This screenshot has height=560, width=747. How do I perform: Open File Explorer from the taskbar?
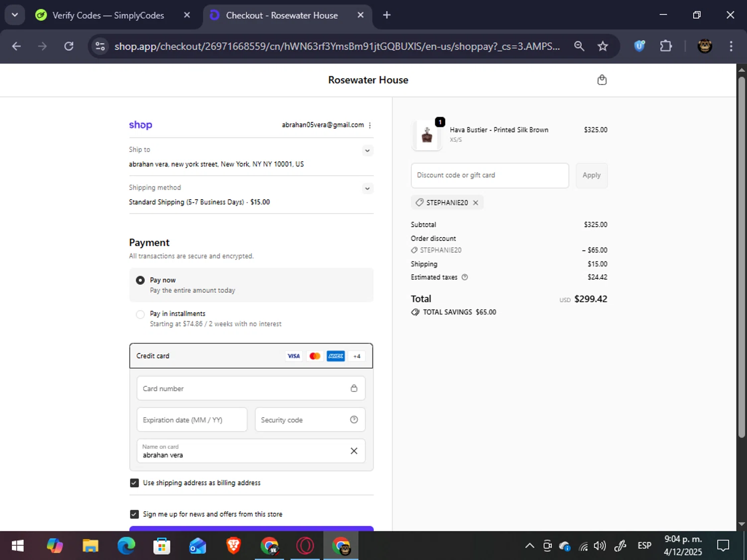click(91, 546)
